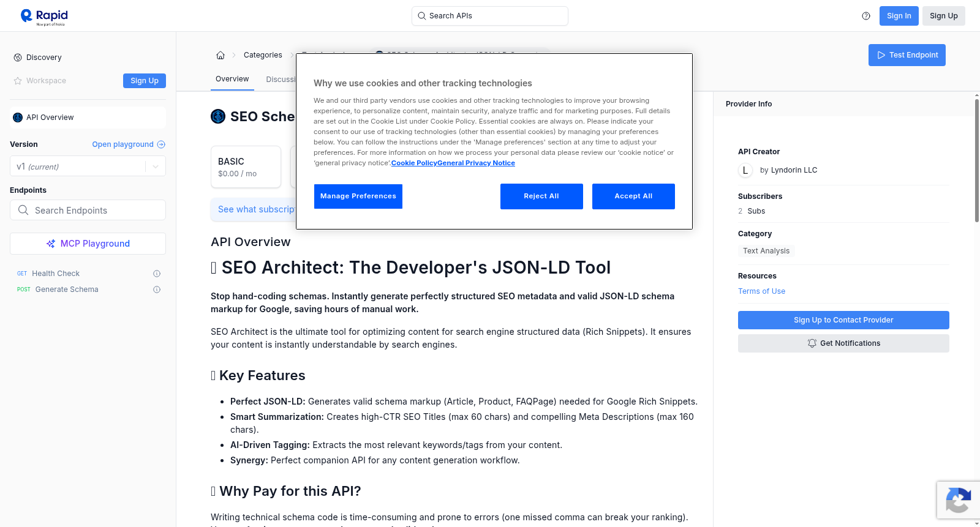
Task: Focus the Search Endpoints field
Action: [88, 210]
